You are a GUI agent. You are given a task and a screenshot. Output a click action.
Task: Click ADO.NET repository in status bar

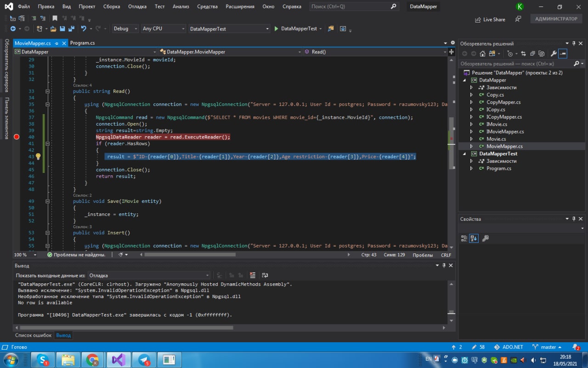pyautogui.click(x=509, y=347)
